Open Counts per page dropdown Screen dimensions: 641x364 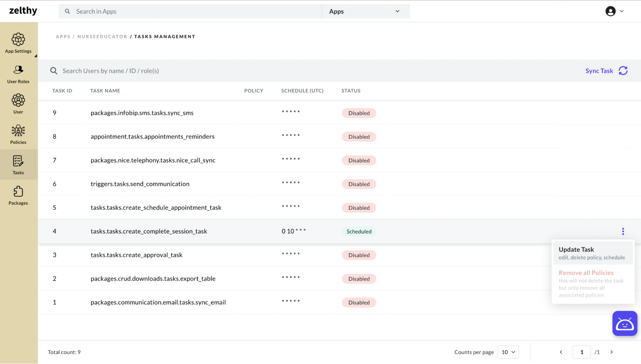[508, 352]
